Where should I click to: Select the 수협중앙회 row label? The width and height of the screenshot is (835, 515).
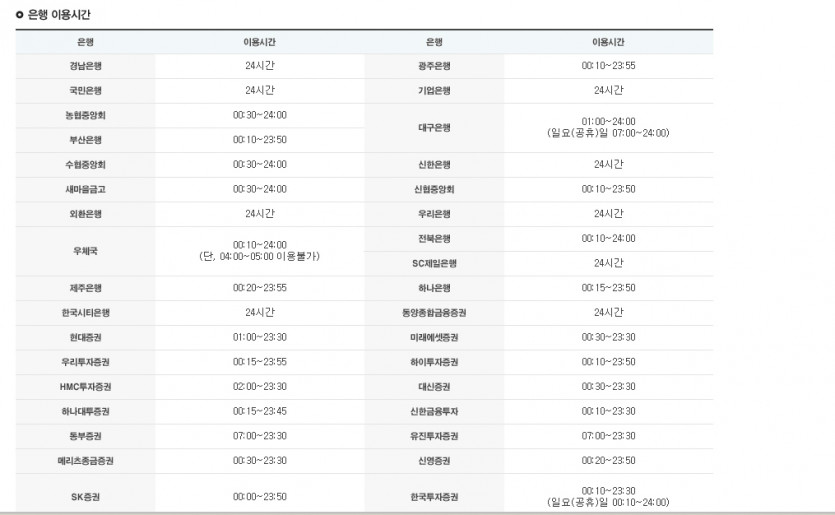pos(85,165)
